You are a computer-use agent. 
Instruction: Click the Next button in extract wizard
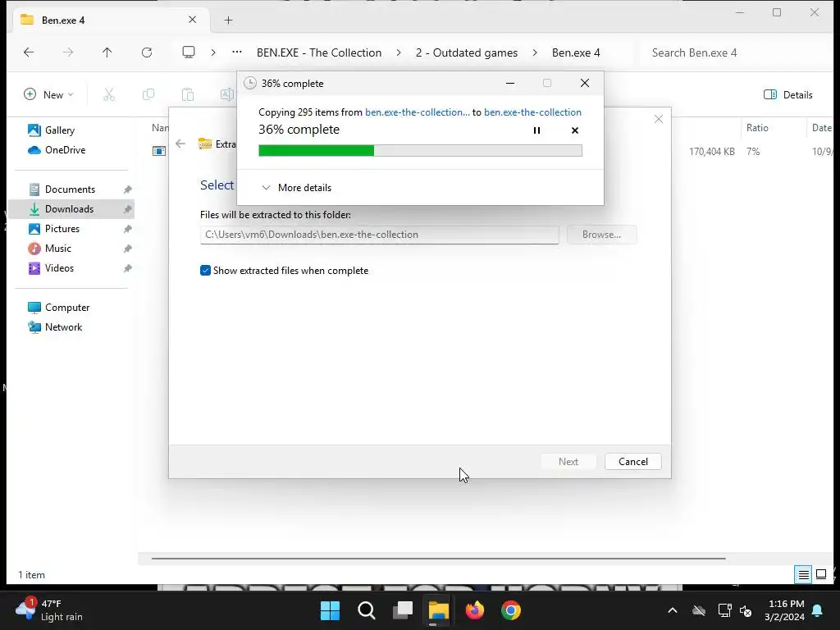click(x=568, y=462)
